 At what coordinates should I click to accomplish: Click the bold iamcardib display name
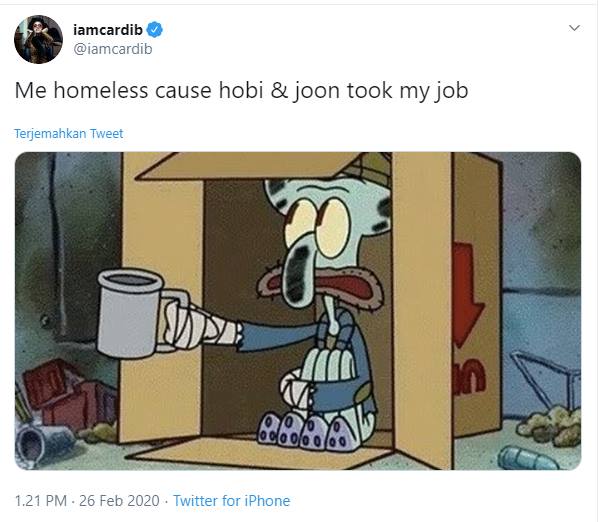click(x=108, y=30)
